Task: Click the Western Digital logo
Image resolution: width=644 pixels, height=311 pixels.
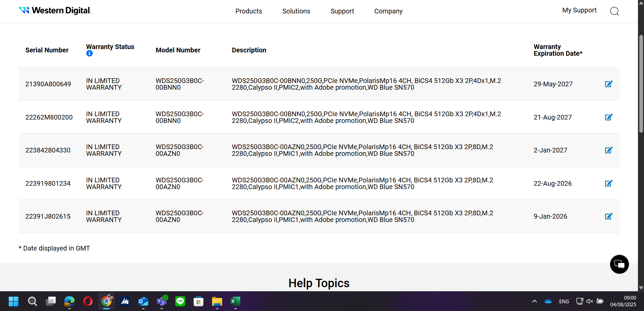Action: coord(55,10)
